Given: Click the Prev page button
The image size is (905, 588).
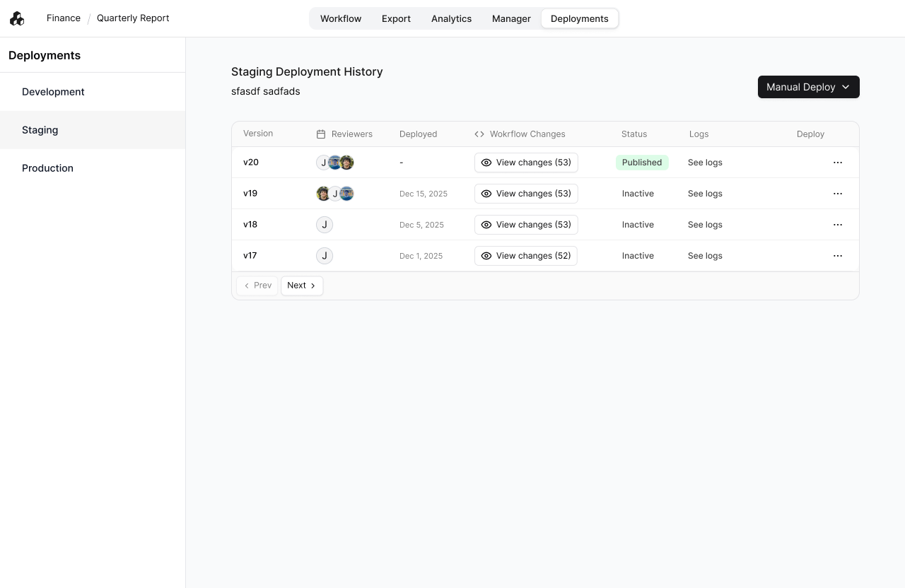Looking at the screenshot, I should click(257, 286).
